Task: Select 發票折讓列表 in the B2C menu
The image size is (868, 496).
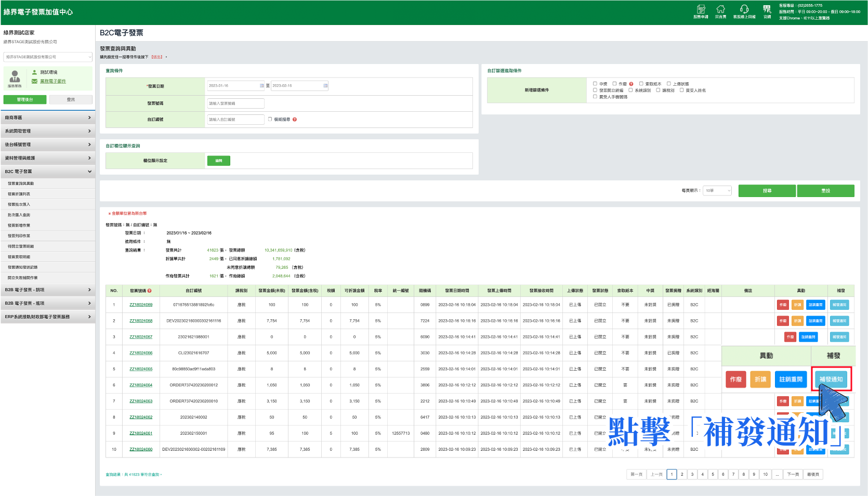Action: click(x=19, y=194)
